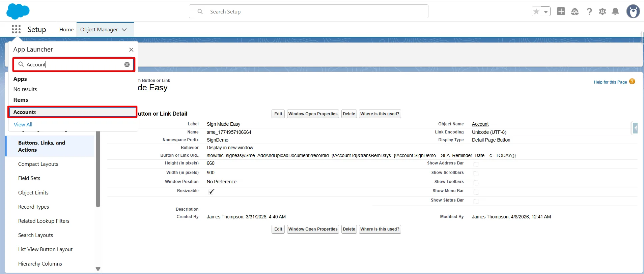Open the Accounts item in App Launcher results

pyautogui.click(x=73, y=112)
